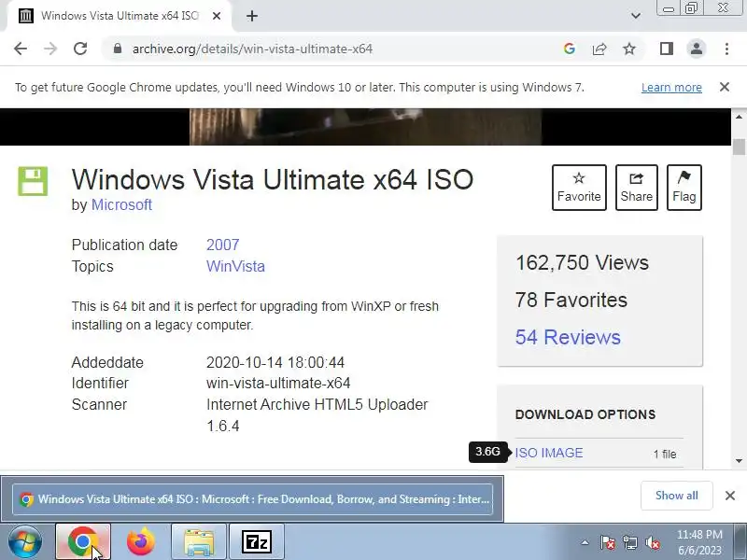Click the vertical scrollbar thumb
Viewport: 747px width, 560px height.
[739, 147]
